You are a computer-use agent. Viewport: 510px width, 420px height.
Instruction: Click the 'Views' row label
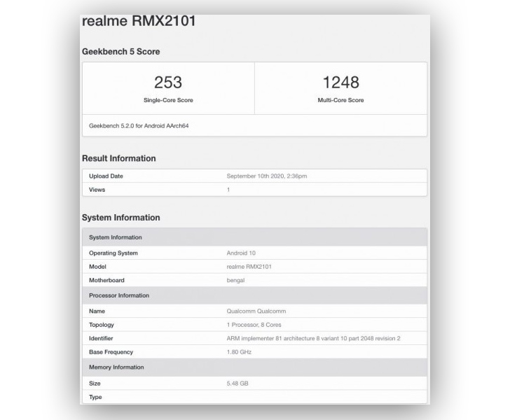point(97,190)
